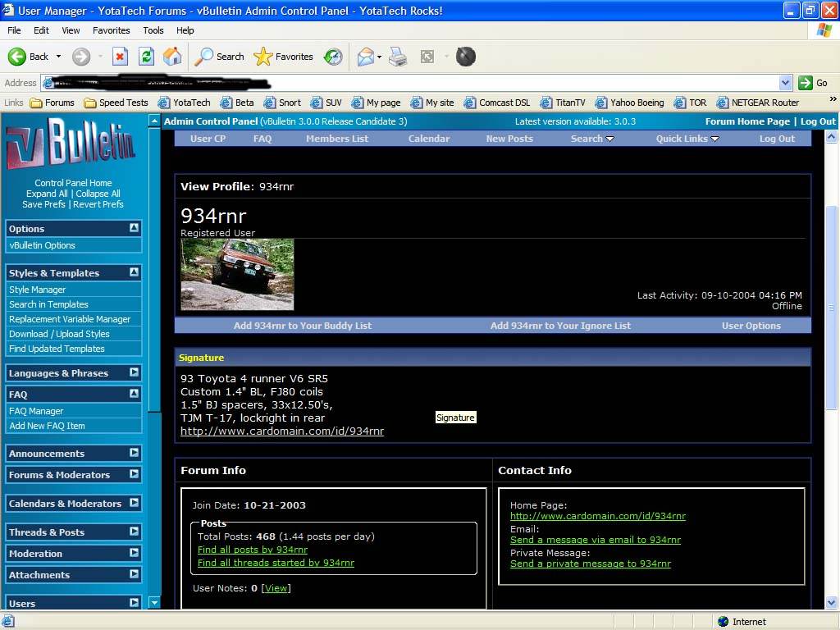Go to Home via house icon
The height and width of the screenshot is (630, 840).
coord(172,57)
